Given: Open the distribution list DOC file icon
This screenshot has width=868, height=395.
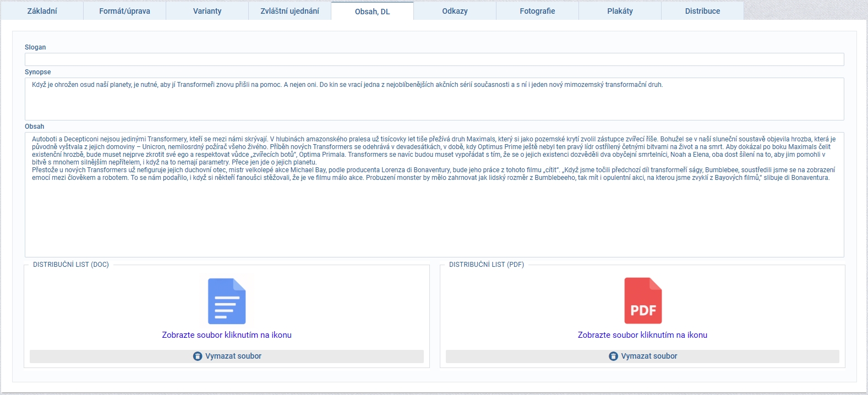Looking at the screenshot, I should click(x=227, y=301).
